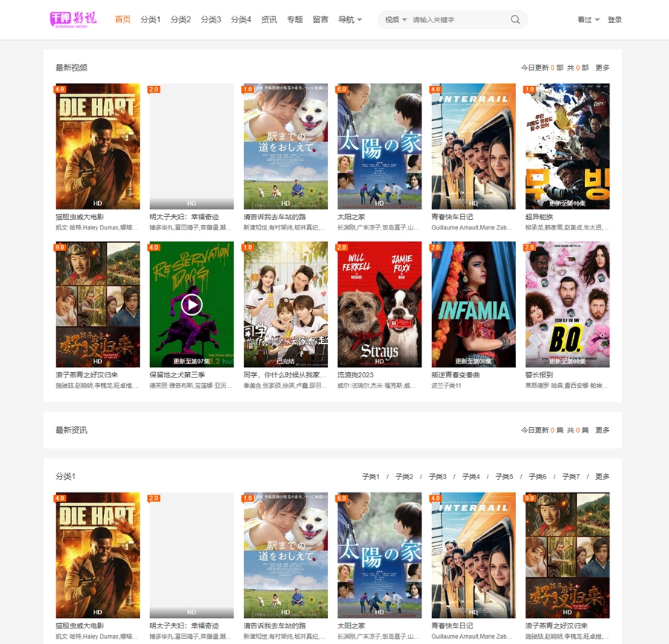
Task: Open the 同学 school drama poster
Action: pyautogui.click(x=285, y=305)
